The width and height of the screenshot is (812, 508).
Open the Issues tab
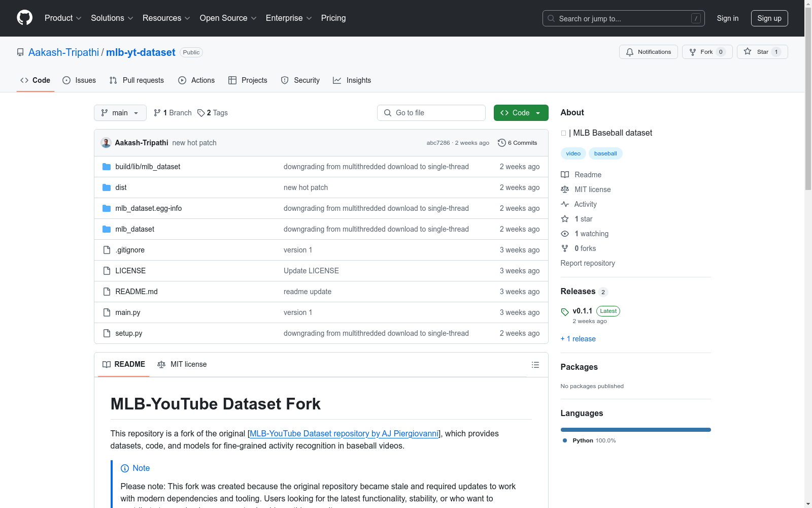point(79,80)
